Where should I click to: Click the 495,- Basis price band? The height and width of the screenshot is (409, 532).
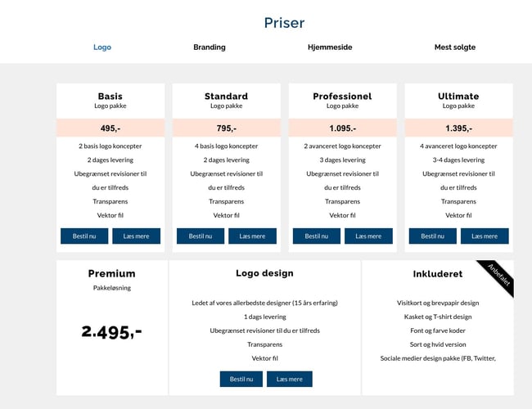110,128
